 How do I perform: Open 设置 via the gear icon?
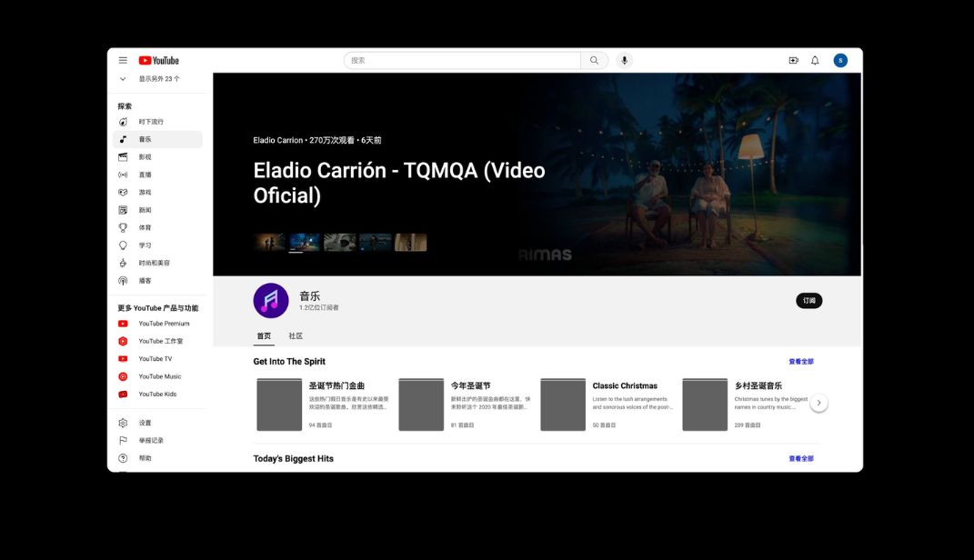tap(123, 423)
